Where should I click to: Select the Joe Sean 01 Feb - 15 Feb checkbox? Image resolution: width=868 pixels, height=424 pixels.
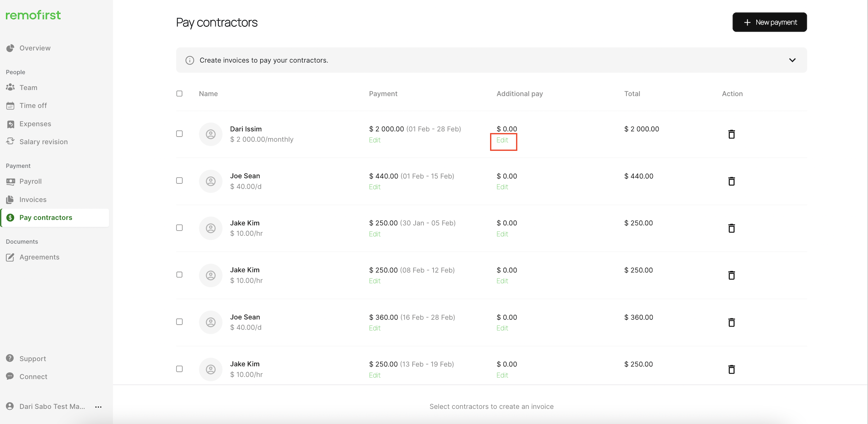(x=180, y=181)
